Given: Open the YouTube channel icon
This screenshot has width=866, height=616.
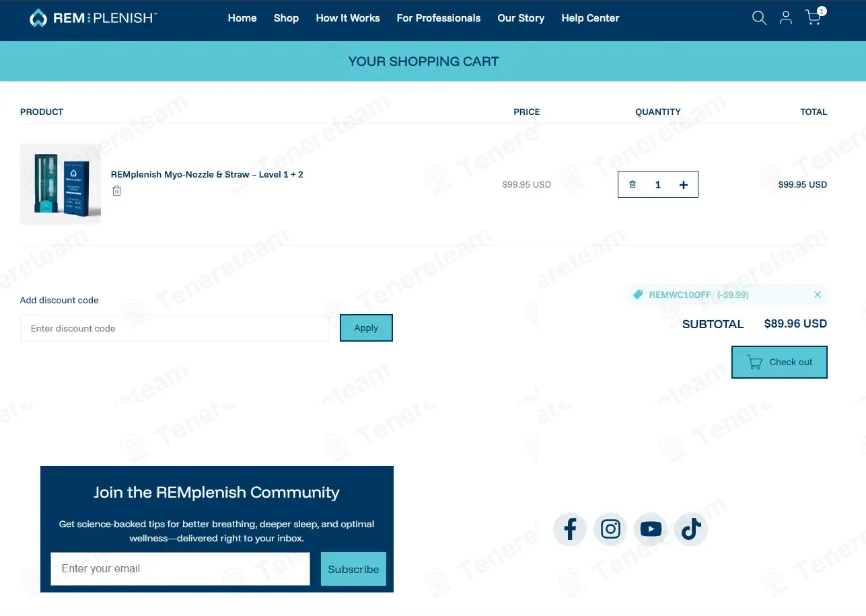Looking at the screenshot, I should [651, 529].
